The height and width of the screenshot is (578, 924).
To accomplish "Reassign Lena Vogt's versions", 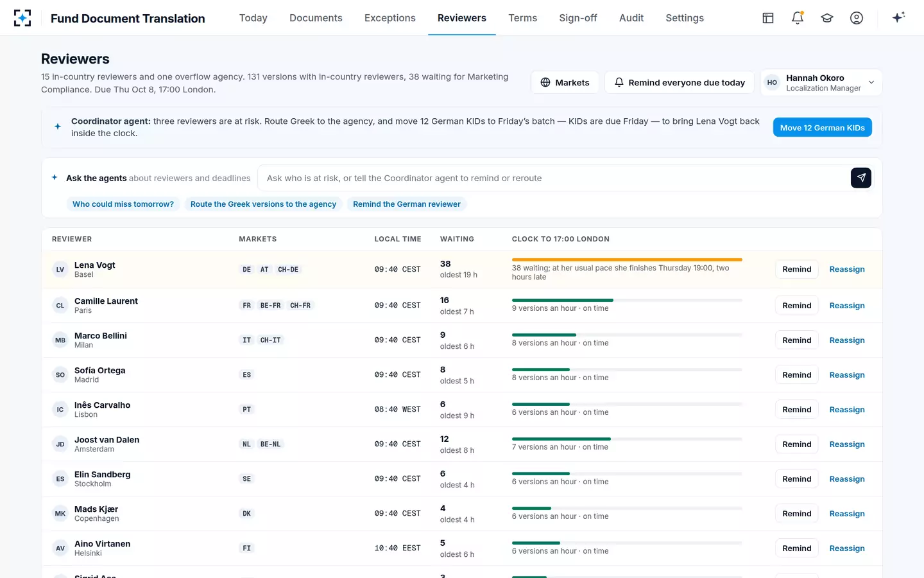I will tap(847, 269).
